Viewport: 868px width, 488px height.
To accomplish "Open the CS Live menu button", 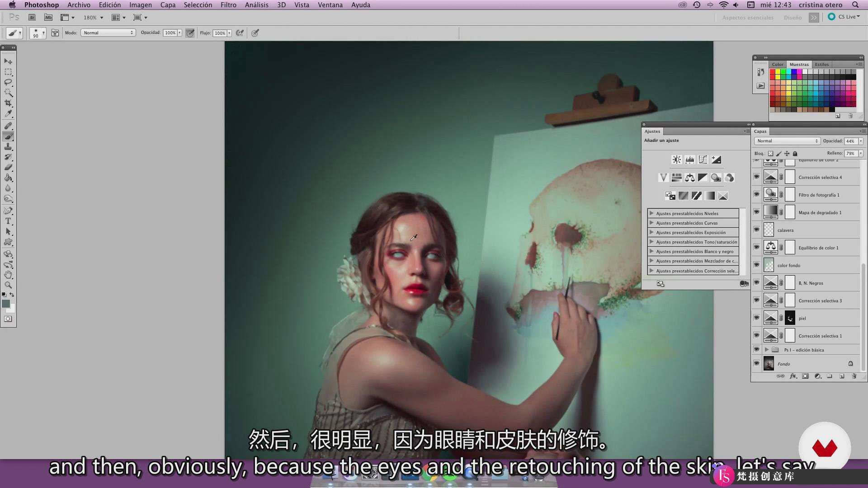I will [844, 17].
